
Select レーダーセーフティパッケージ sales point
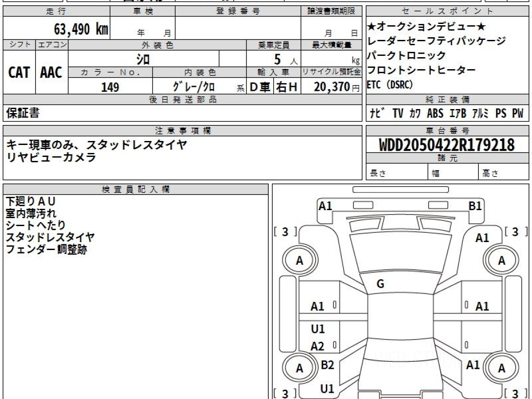[x=437, y=41]
